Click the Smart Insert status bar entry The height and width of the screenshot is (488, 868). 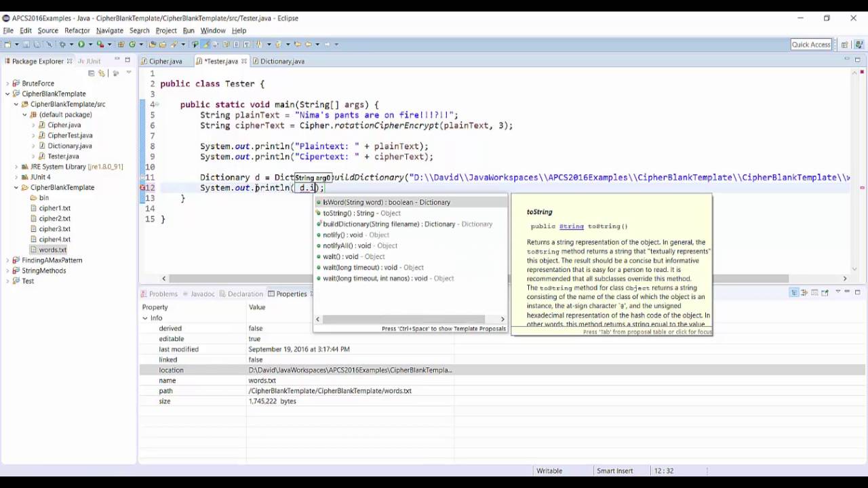pyautogui.click(x=614, y=471)
